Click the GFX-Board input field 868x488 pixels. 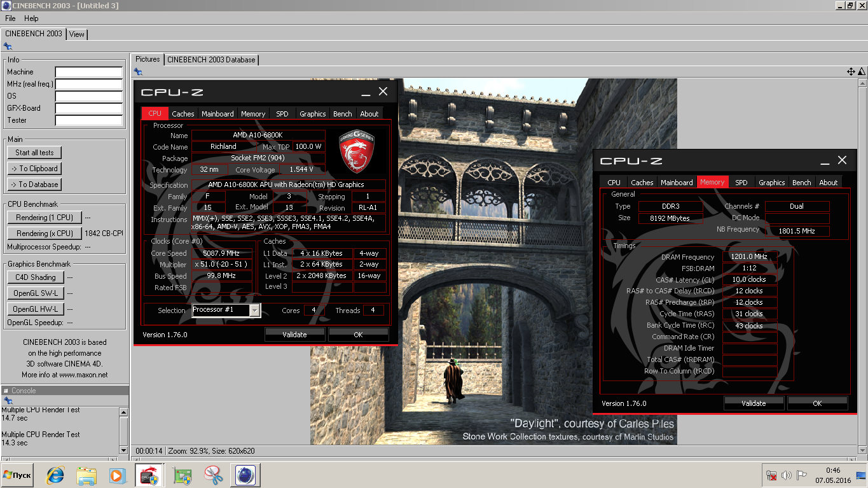click(88, 108)
